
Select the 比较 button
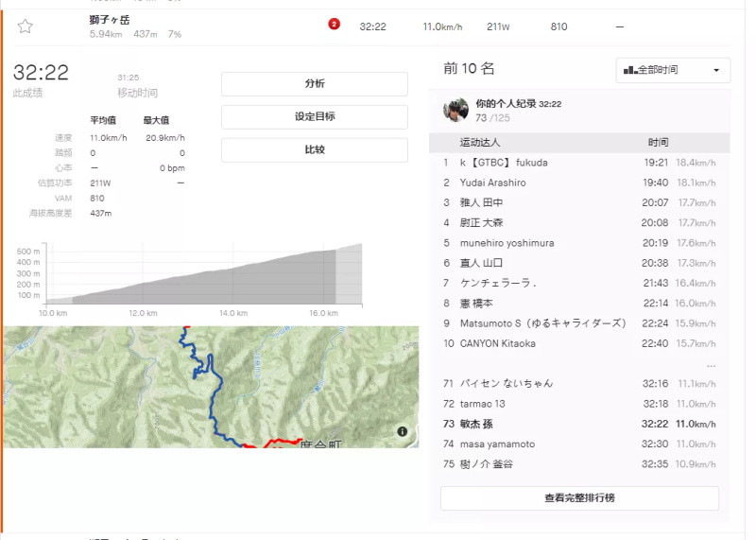click(314, 150)
